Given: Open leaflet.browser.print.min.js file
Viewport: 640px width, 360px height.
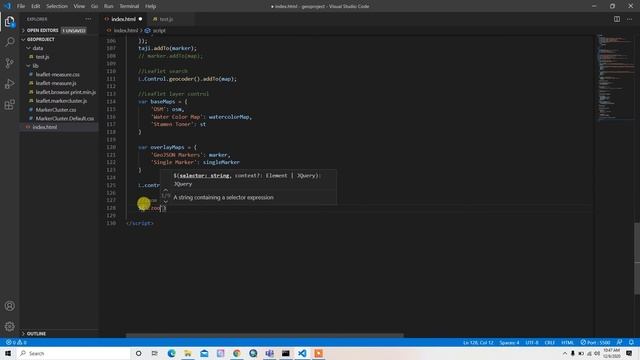Looking at the screenshot, I should tap(65, 92).
